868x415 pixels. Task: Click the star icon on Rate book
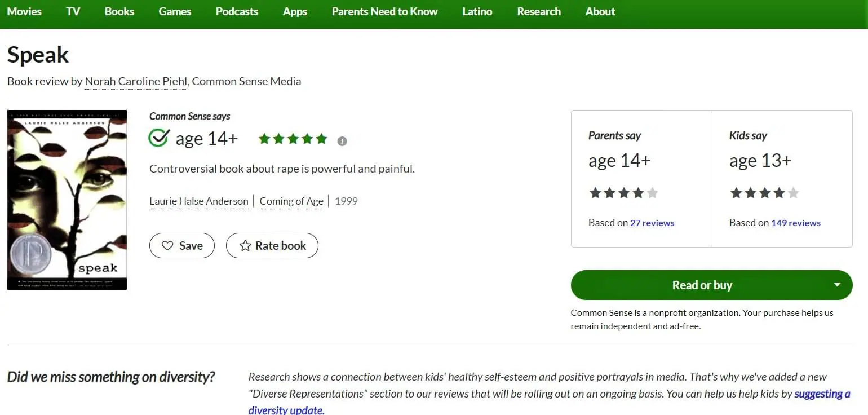click(245, 246)
